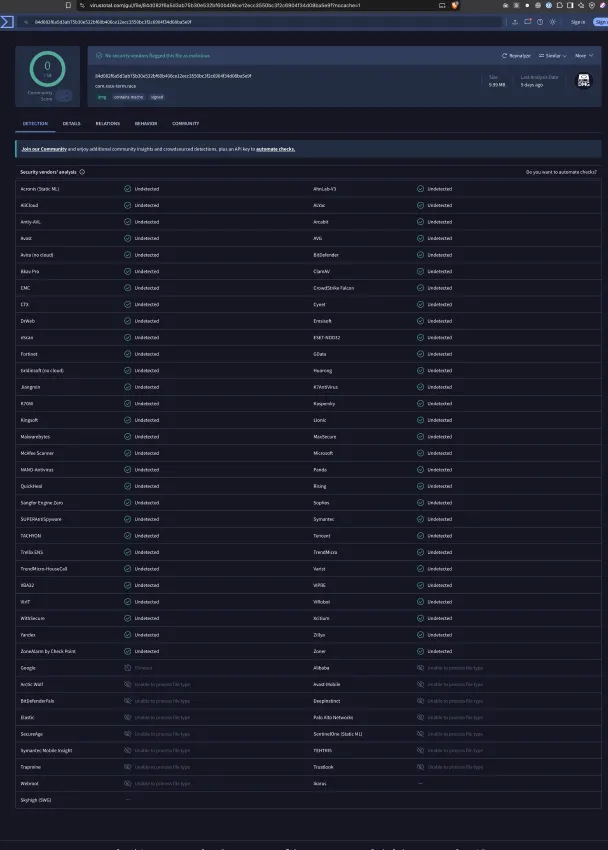This screenshot has width=608, height=850.
Task: Click the Undetected check icon for Sophos
Action: coord(421,503)
